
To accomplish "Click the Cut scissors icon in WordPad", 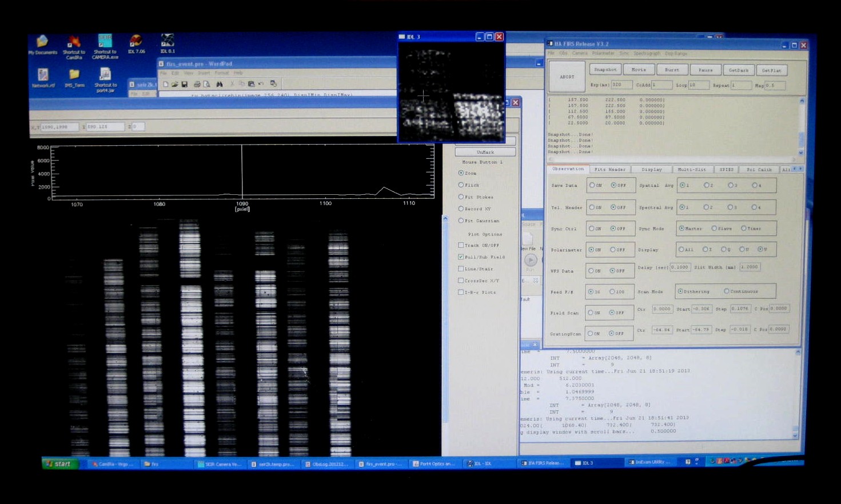I will (x=232, y=84).
